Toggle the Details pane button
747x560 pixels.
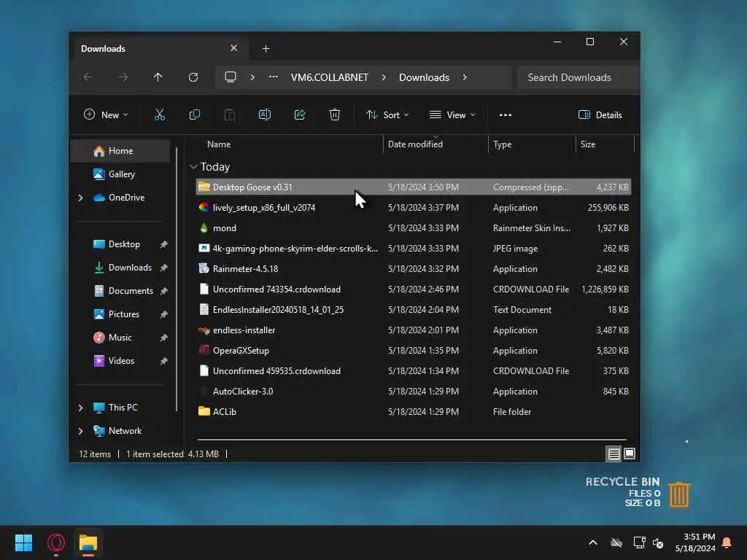600,114
